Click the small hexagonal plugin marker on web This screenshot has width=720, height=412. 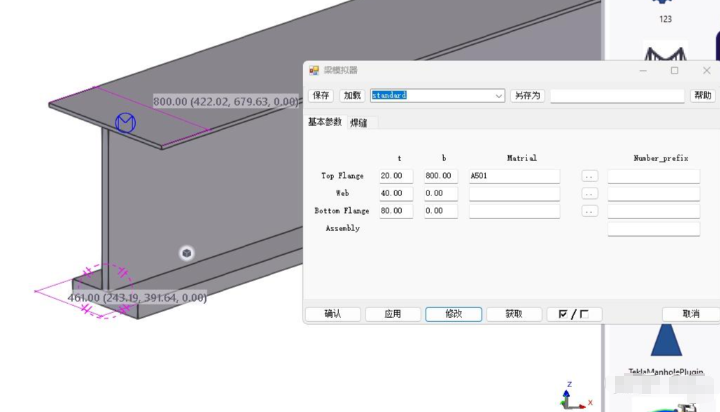(x=186, y=253)
